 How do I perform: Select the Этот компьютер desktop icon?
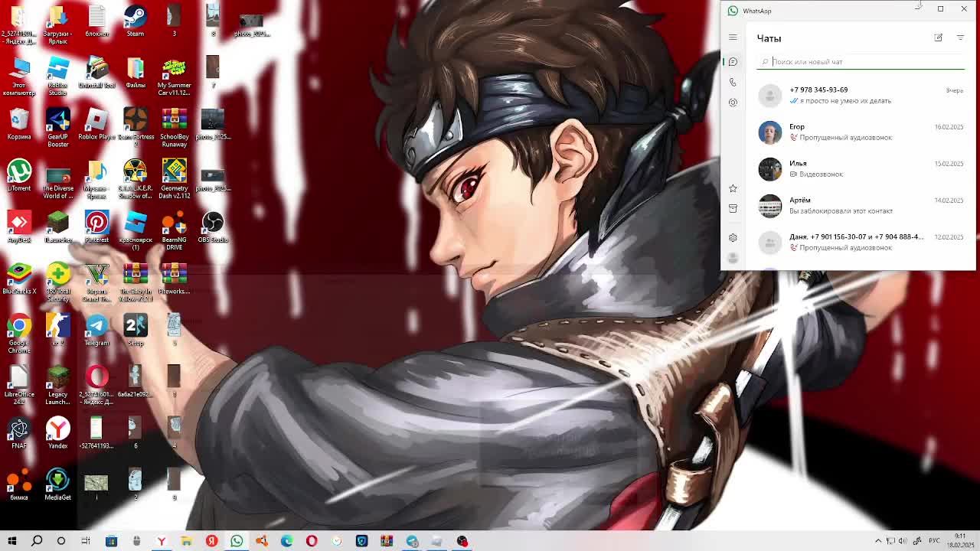pyautogui.click(x=19, y=77)
